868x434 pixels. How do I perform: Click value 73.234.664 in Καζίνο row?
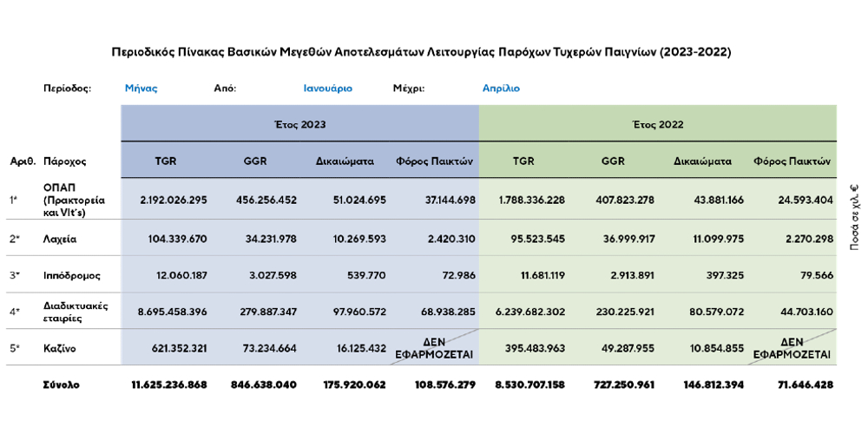pyautogui.click(x=271, y=349)
